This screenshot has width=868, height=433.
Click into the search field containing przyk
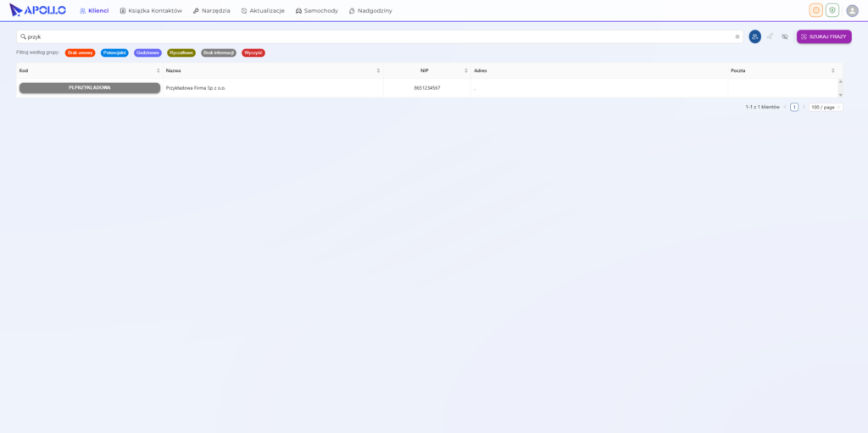tap(380, 36)
